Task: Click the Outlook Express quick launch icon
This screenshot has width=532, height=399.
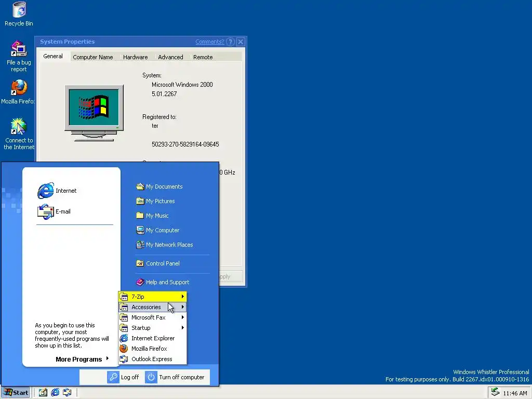Action: pyautogui.click(x=67, y=393)
